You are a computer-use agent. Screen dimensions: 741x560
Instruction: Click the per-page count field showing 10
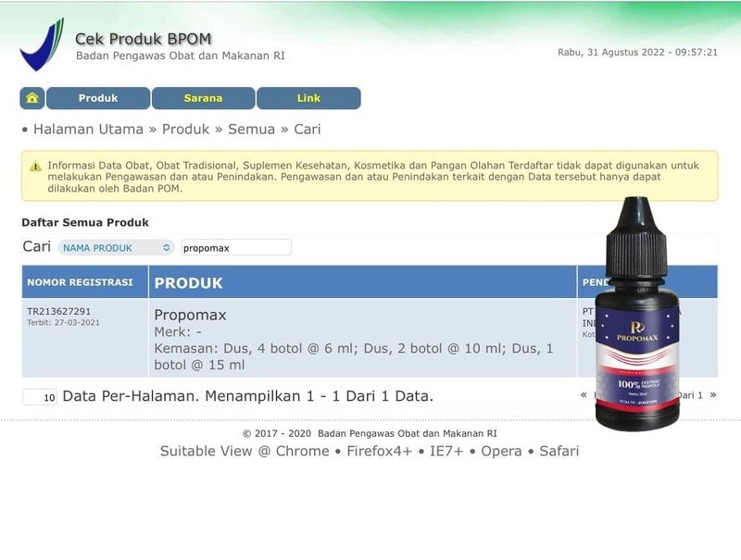coord(40,397)
